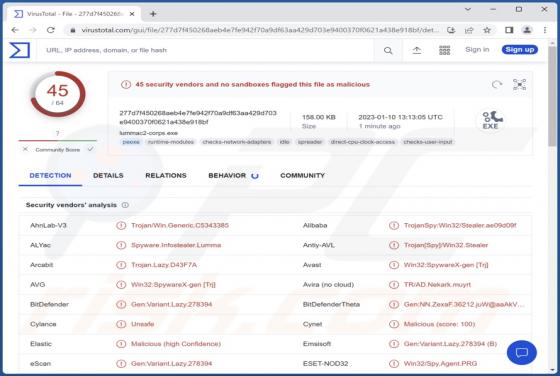Expand the tab search chevron
560x376 pixels.
(x=468, y=10)
